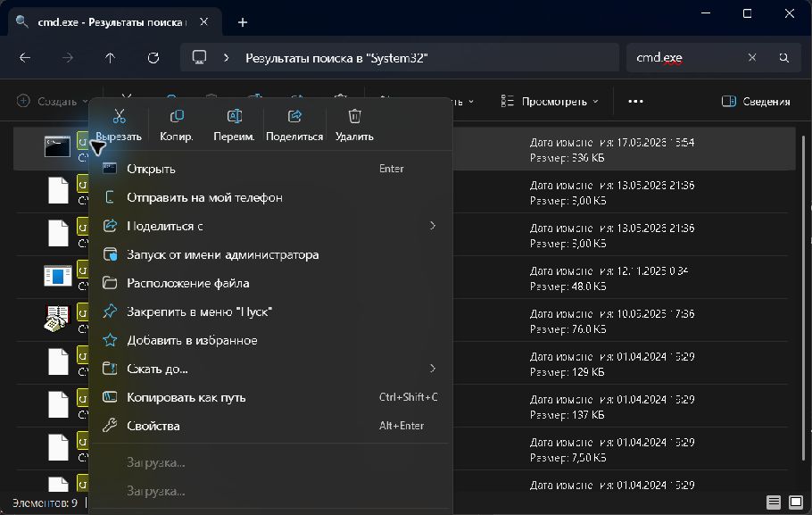Select the file sized 137 КБ
812x515 pixels.
tap(404, 407)
